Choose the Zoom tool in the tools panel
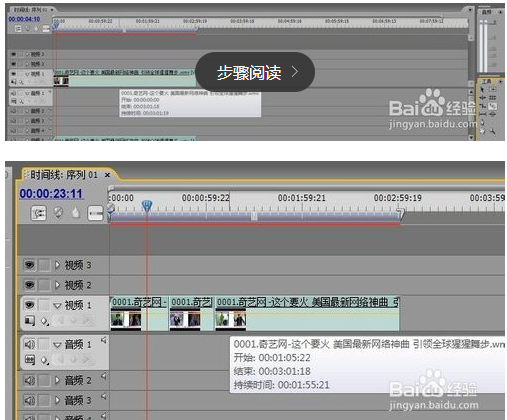The height and width of the screenshot is (420, 507). pos(492,131)
